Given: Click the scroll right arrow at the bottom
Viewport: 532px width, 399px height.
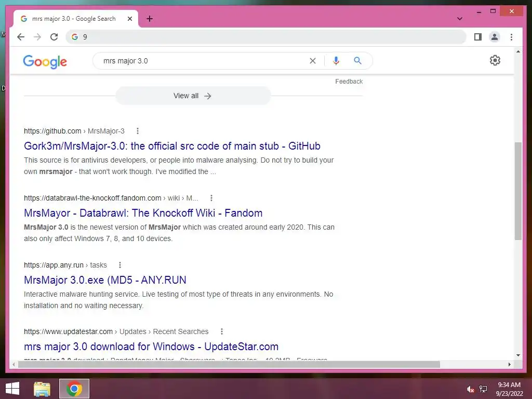Looking at the screenshot, I should (509, 364).
